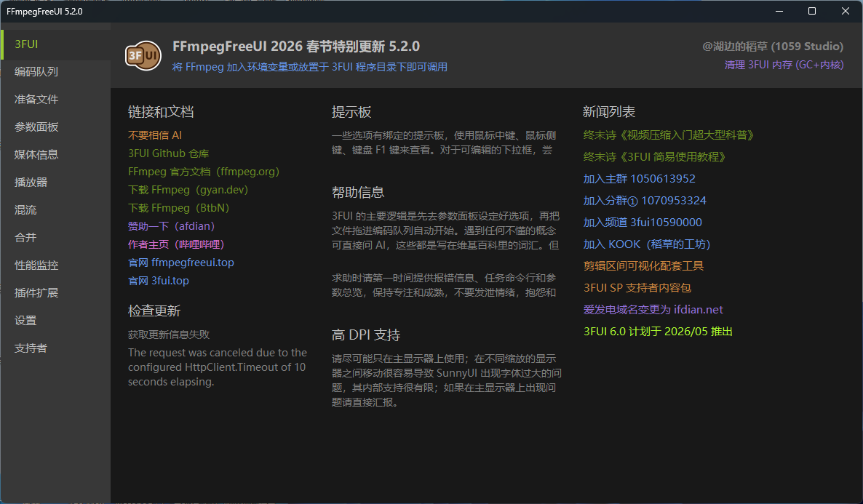Open the 性能监控 tab
Screen dimensions: 863x504
(55, 265)
